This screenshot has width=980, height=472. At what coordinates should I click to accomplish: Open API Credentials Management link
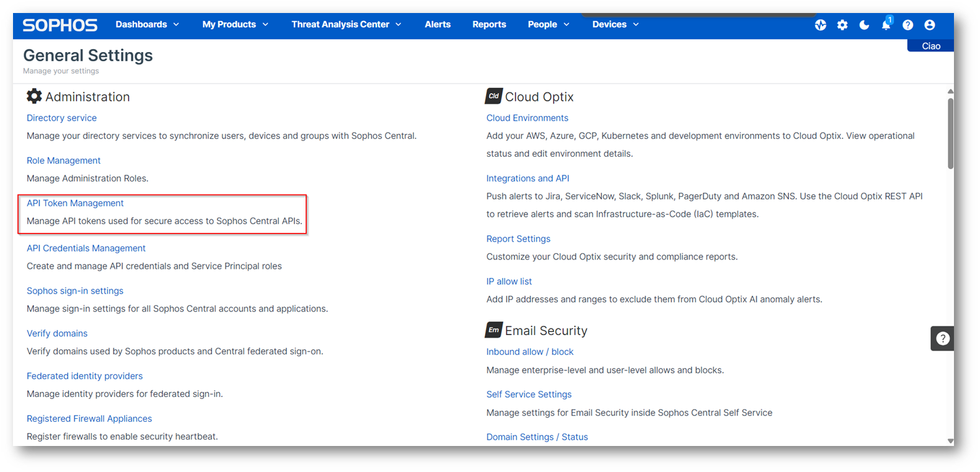[x=86, y=248]
